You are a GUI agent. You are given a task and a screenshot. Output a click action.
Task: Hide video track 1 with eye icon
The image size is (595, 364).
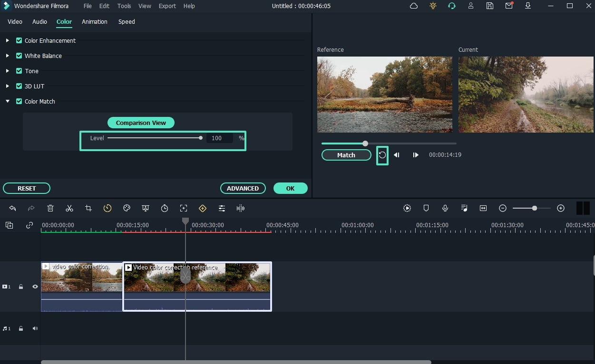35,287
